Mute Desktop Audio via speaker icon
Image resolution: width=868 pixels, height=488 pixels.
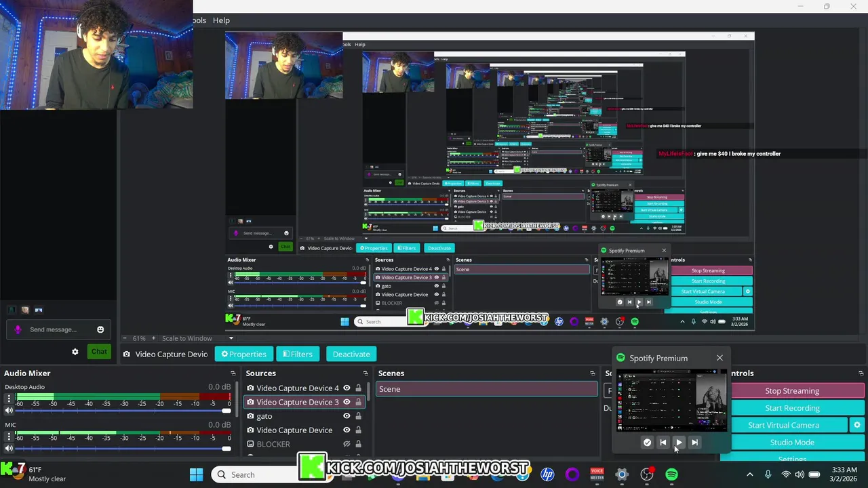click(x=9, y=411)
